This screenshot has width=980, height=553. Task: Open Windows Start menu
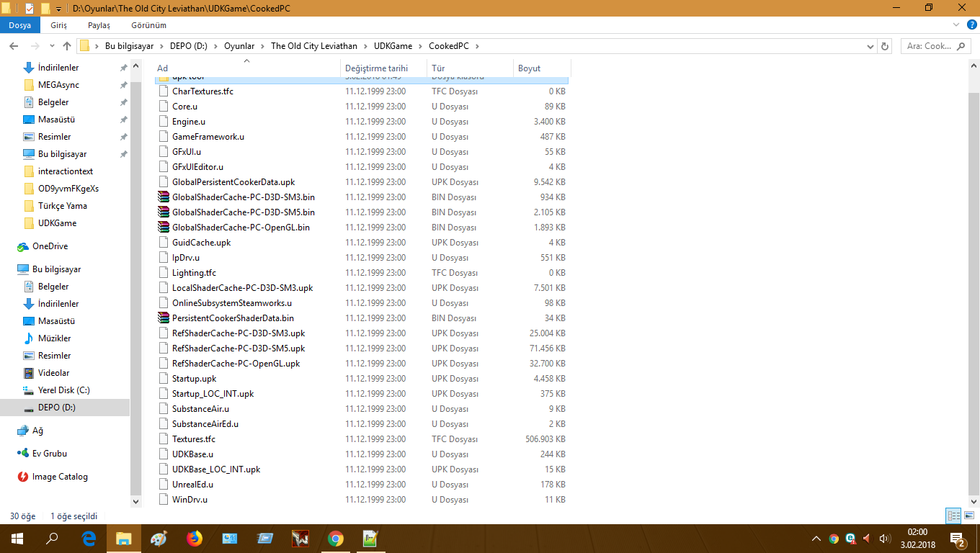click(x=17, y=539)
